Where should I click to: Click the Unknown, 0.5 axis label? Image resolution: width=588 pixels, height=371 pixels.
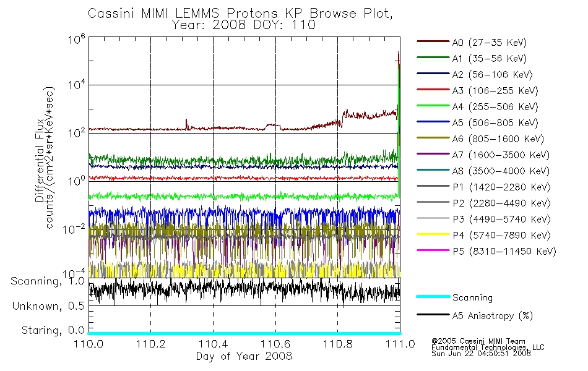point(48,306)
